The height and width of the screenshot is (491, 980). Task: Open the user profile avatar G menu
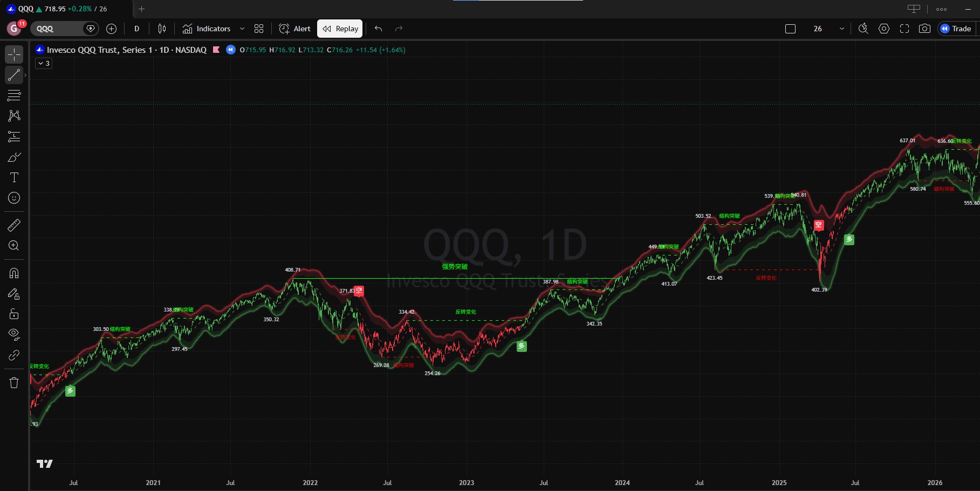13,29
